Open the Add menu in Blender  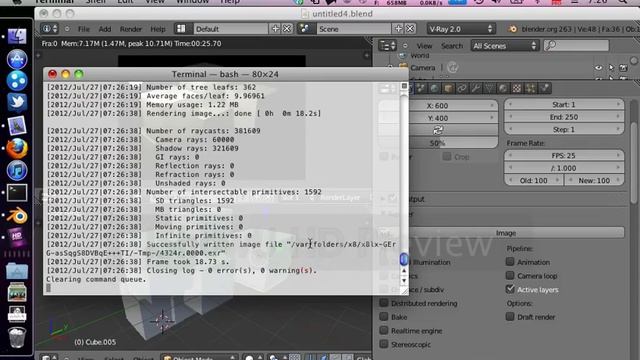click(105, 29)
